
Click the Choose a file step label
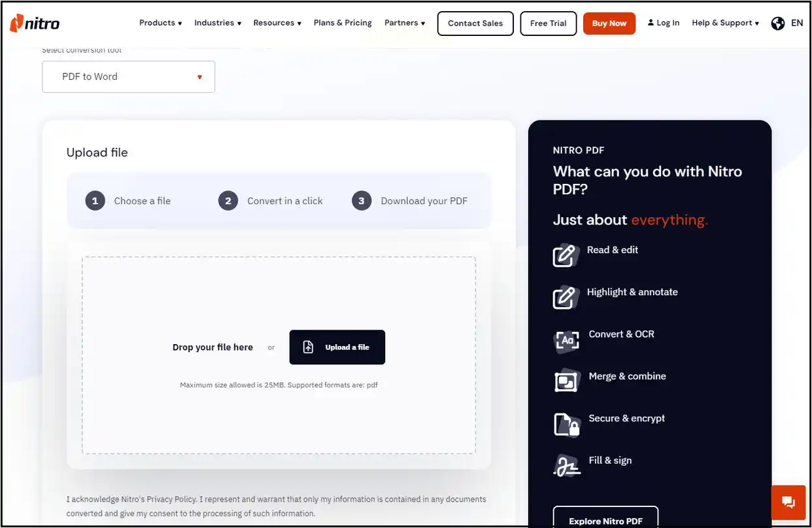click(143, 201)
